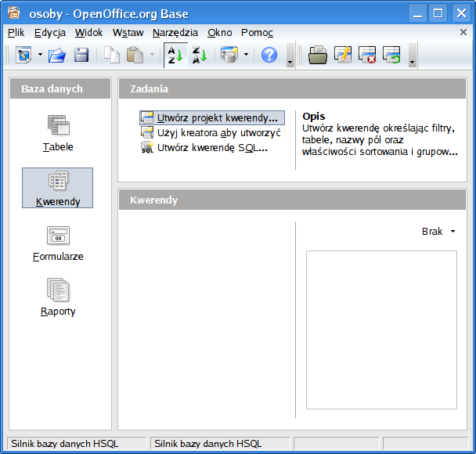This screenshot has width=476, height=454.
Task: Maximize the osoby Base window
Action: tap(438, 13)
